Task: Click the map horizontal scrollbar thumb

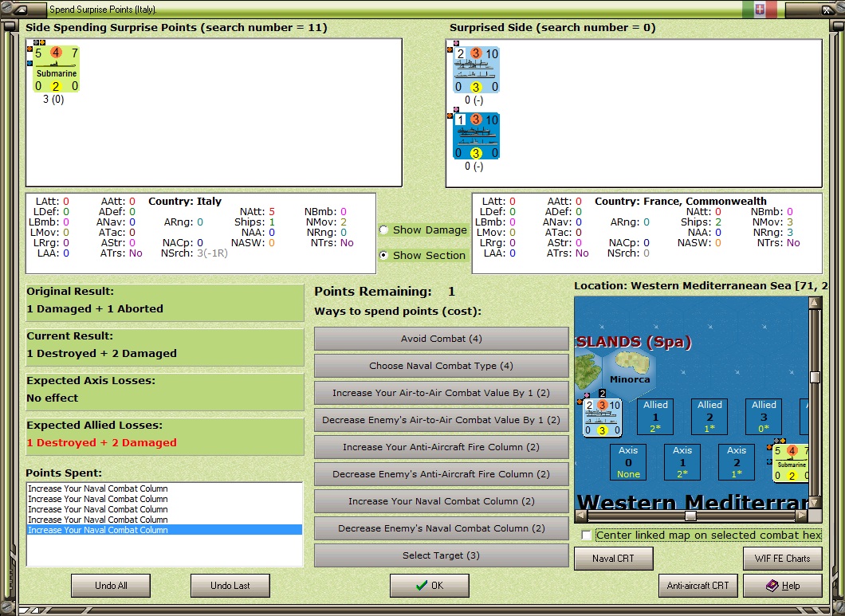Action: point(690,516)
